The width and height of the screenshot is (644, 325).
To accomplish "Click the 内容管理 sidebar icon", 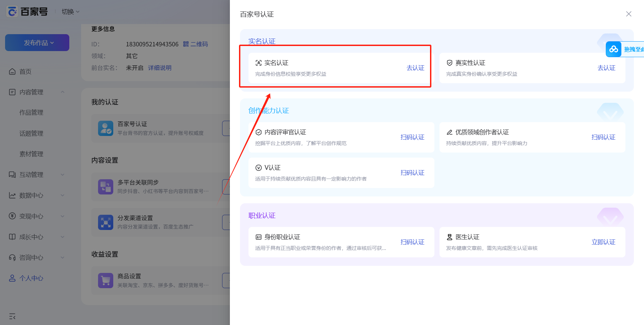I will 12,92.
